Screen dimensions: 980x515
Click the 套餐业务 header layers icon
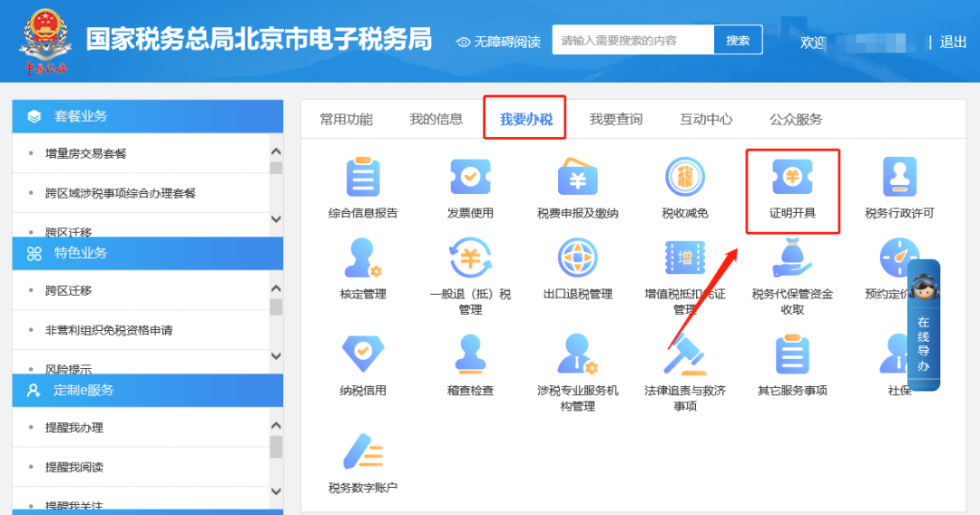34,116
